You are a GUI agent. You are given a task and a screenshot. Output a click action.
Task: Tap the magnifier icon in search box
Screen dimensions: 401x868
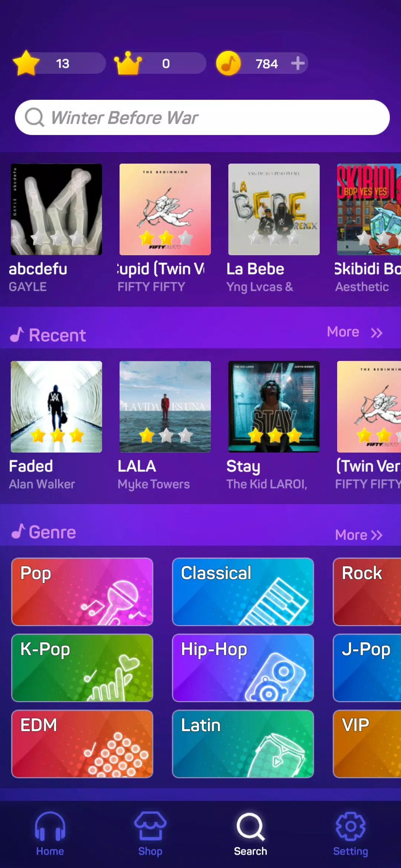[x=35, y=117]
